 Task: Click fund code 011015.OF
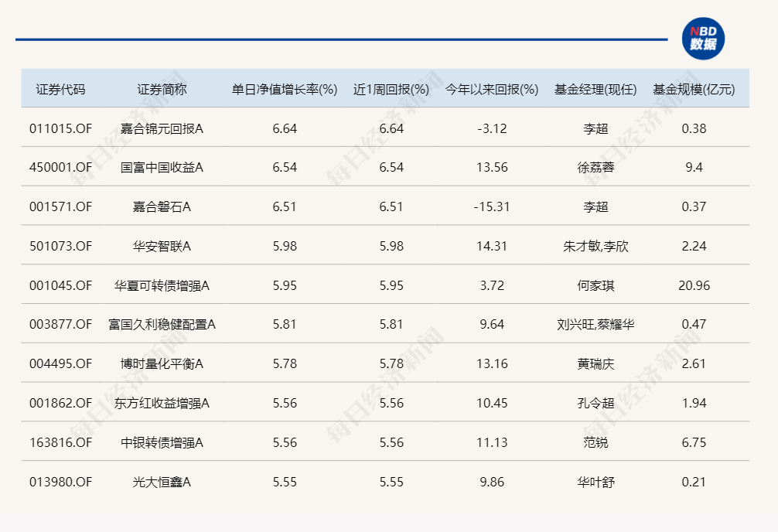[x=60, y=128]
